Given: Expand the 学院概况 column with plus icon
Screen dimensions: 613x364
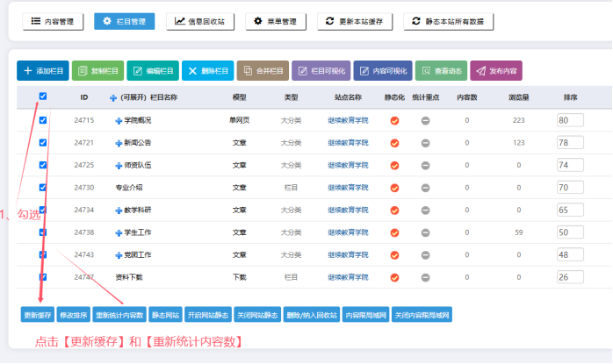Looking at the screenshot, I should (119, 120).
